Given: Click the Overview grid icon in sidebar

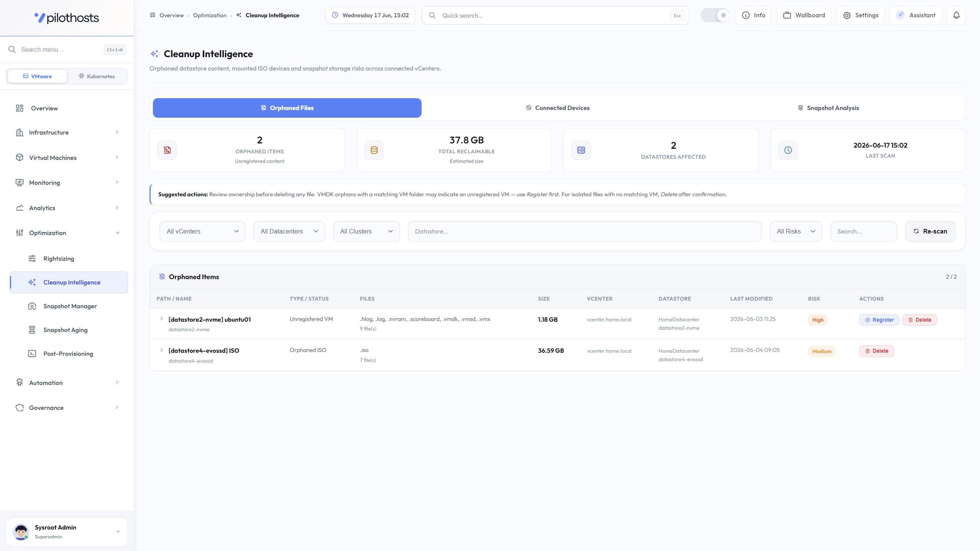Looking at the screenshot, I should click(20, 108).
